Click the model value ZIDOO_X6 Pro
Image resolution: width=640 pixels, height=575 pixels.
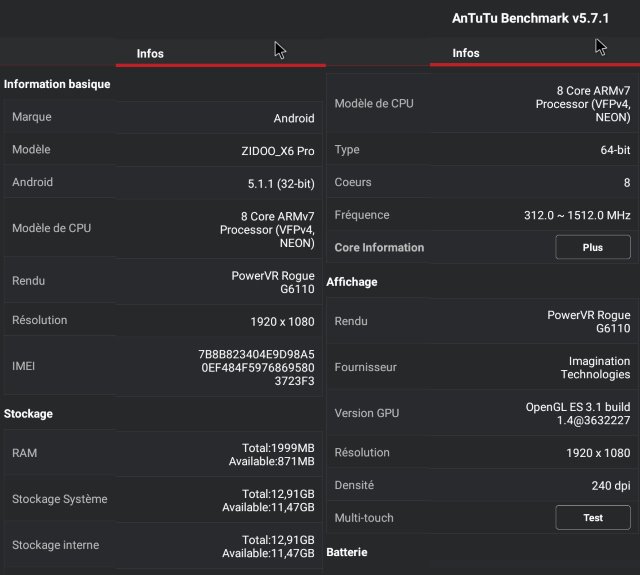(278, 151)
